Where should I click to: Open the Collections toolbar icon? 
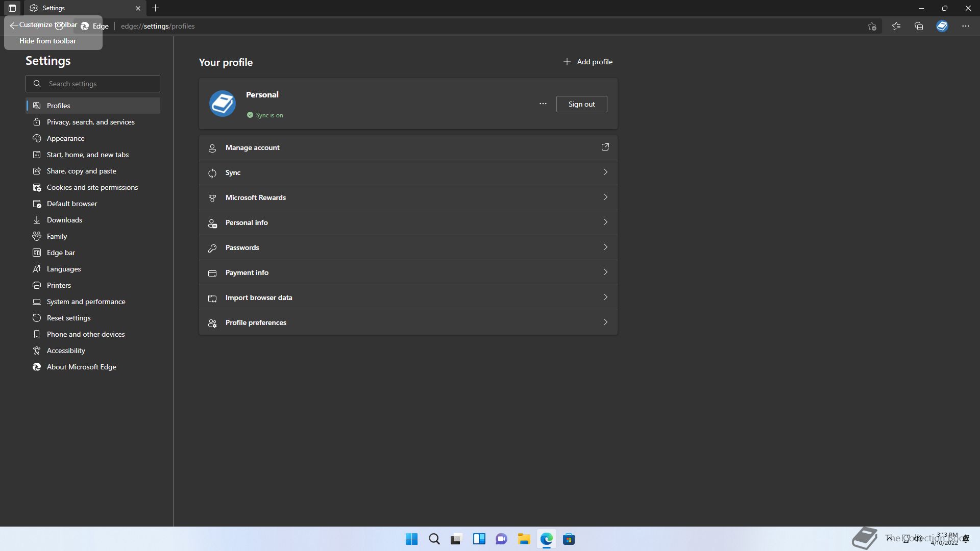(919, 26)
